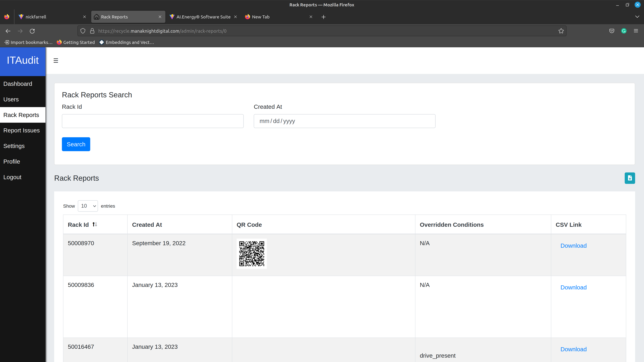The width and height of the screenshot is (644, 362).
Task: Open a new tab with plus icon
Action: point(324,17)
